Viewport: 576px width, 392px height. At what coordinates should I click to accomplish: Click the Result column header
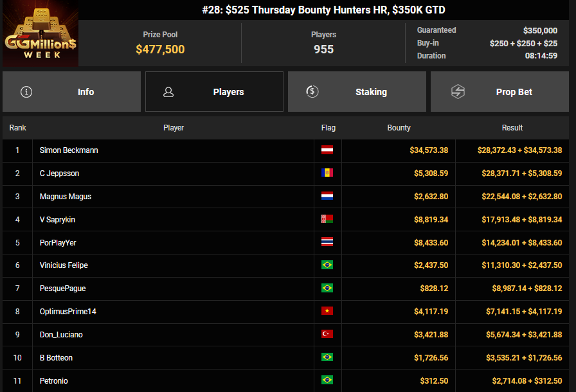point(512,128)
